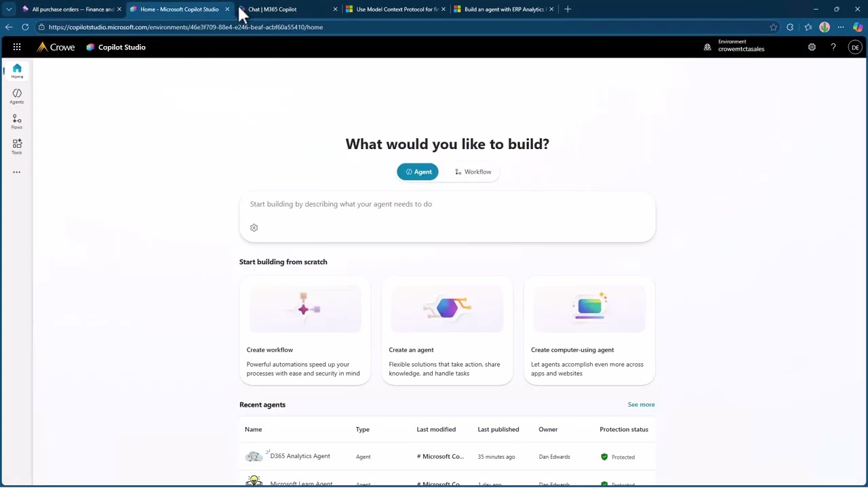Open Flows in the left sidebar
Image resolution: width=868 pixels, height=488 pixels.
(17, 122)
